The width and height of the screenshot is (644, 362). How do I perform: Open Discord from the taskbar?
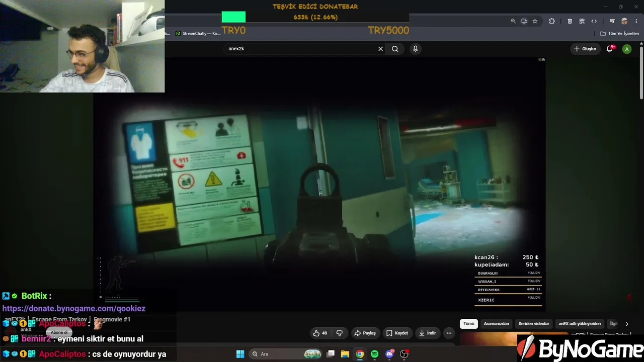(389, 354)
